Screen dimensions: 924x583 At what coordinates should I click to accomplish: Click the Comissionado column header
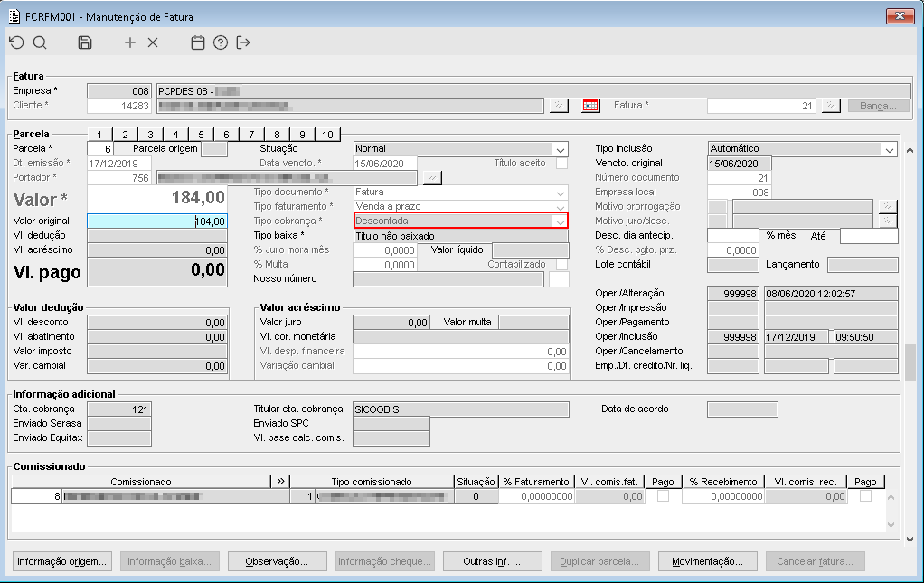click(x=141, y=482)
